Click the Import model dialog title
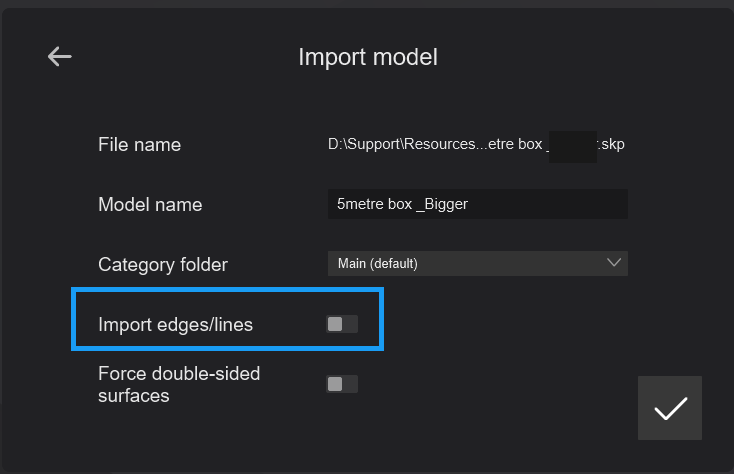 click(x=367, y=57)
